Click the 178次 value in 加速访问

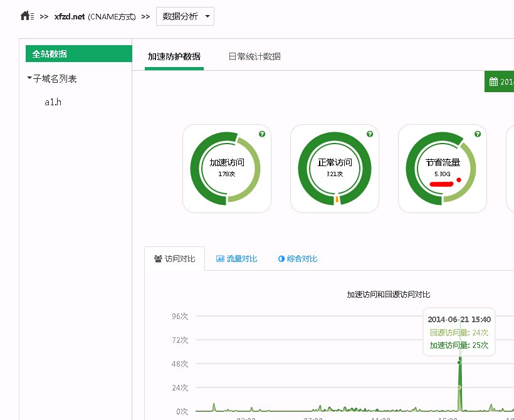tap(226, 174)
